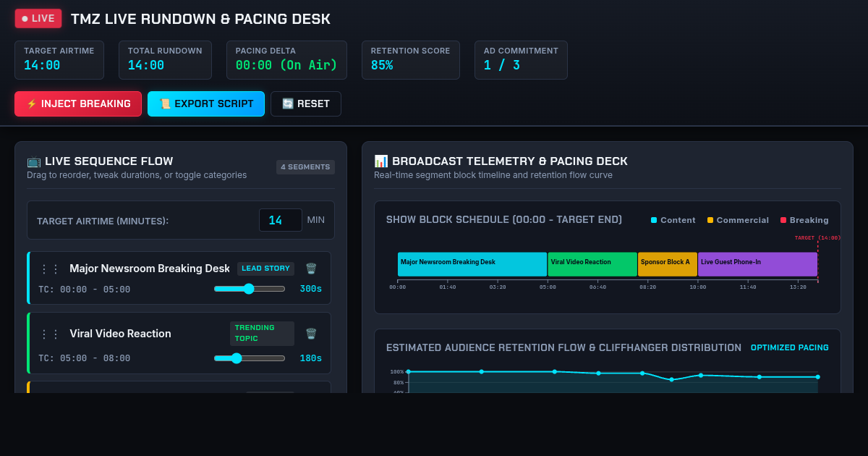Click the Major Newsroom Breaking Desk title
868x456 pixels.
point(150,269)
